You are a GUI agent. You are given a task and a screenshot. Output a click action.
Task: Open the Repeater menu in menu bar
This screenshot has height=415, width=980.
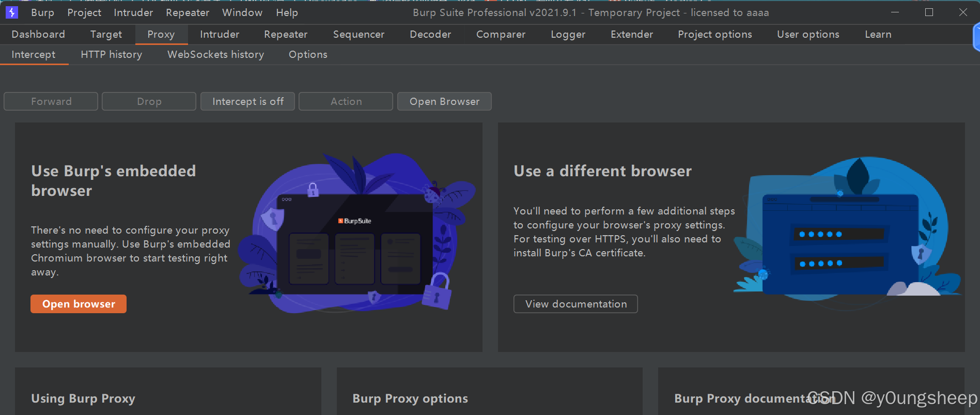(x=188, y=12)
